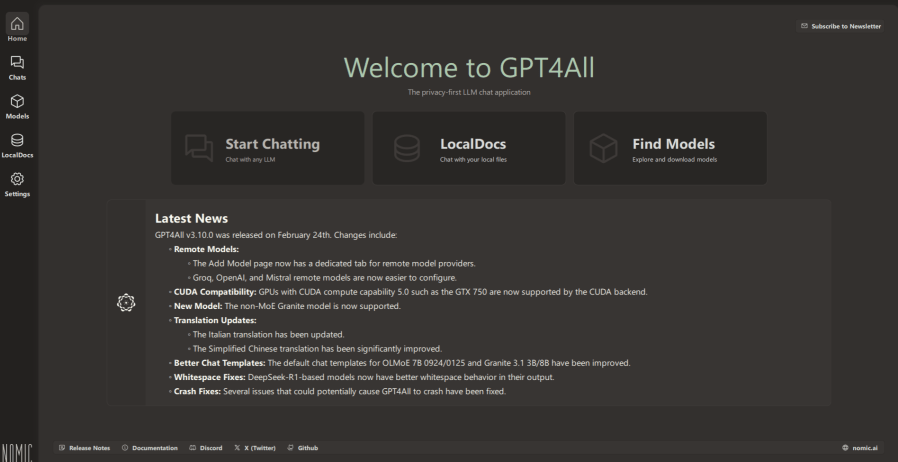This screenshot has width=898, height=462.
Task: Open the Home view from the sidebar
Action: [19, 28]
